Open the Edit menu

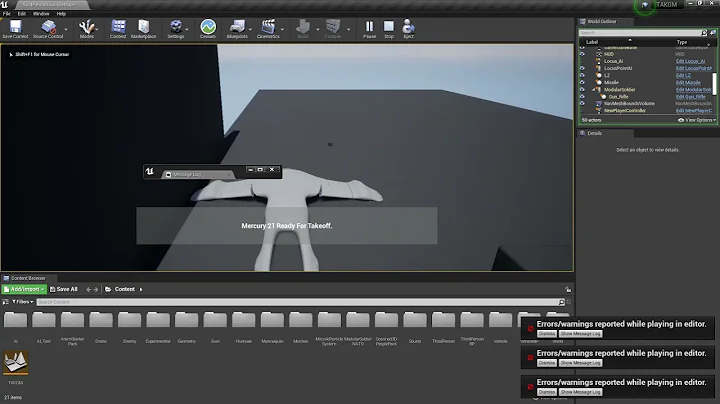pyautogui.click(x=22, y=14)
